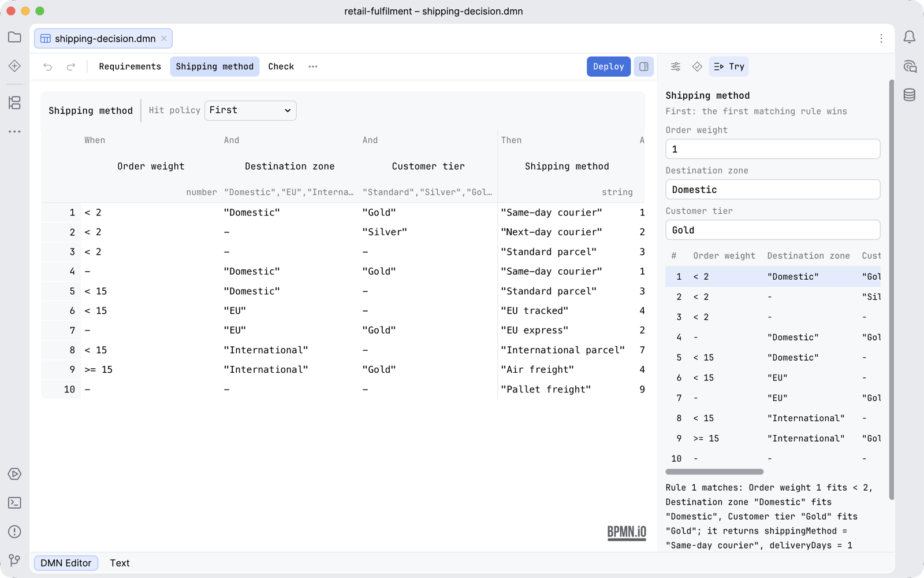
Task: Click the diamond plus icon in left sidebar
Action: click(x=14, y=66)
